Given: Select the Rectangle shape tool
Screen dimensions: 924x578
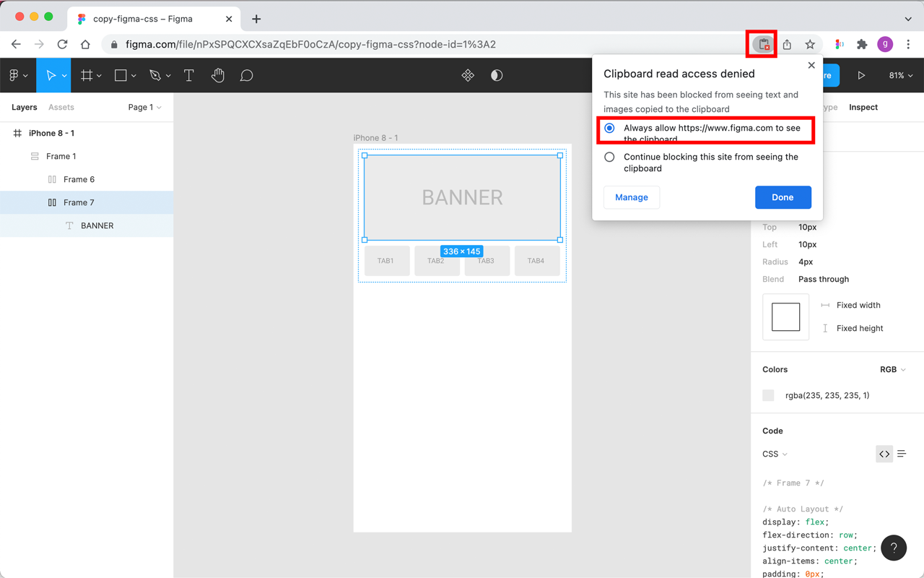Looking at the screenshot, I should point(121,75).
